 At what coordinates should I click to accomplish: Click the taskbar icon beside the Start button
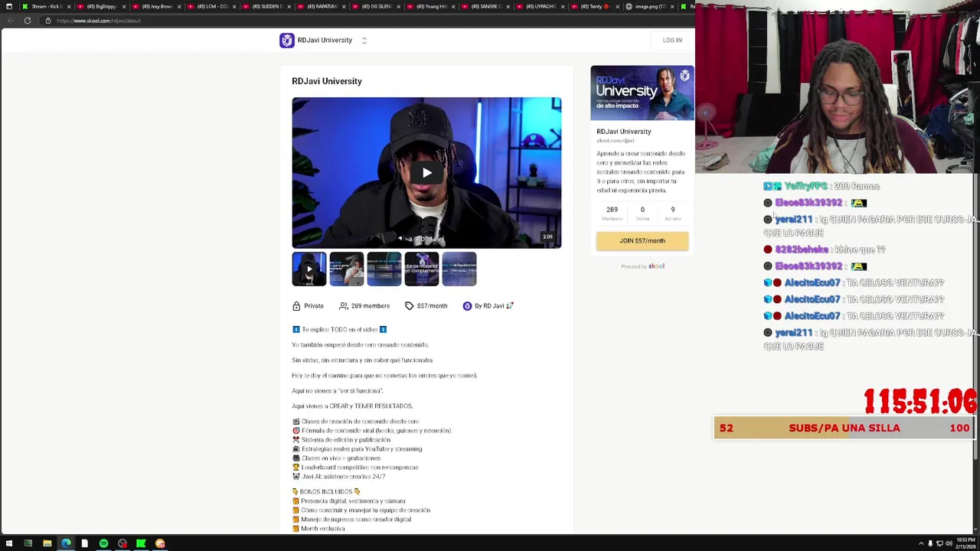[28, 543]
